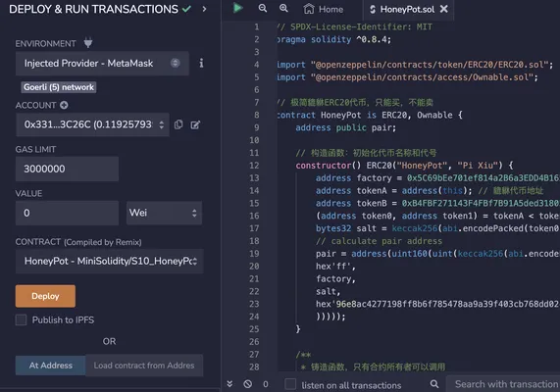This screenshot has height=392, width=560.
Task: Click the sign message edit icon
Action: click(195, 124)
